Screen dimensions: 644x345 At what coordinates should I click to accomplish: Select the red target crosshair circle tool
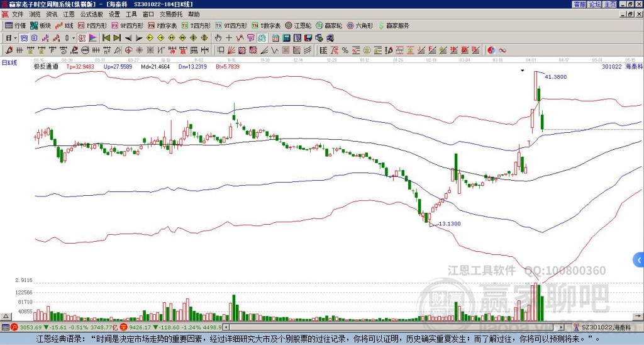(x=128, y=50)
